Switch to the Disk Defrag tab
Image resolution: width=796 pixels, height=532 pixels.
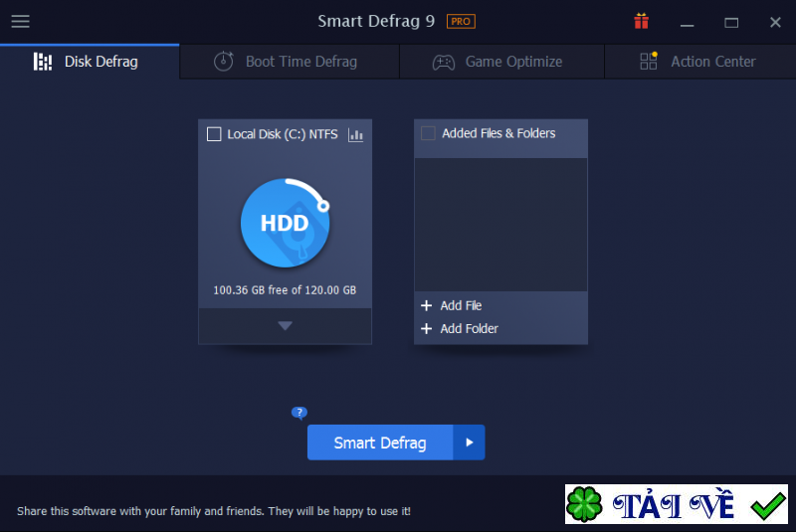coord(90,62)
